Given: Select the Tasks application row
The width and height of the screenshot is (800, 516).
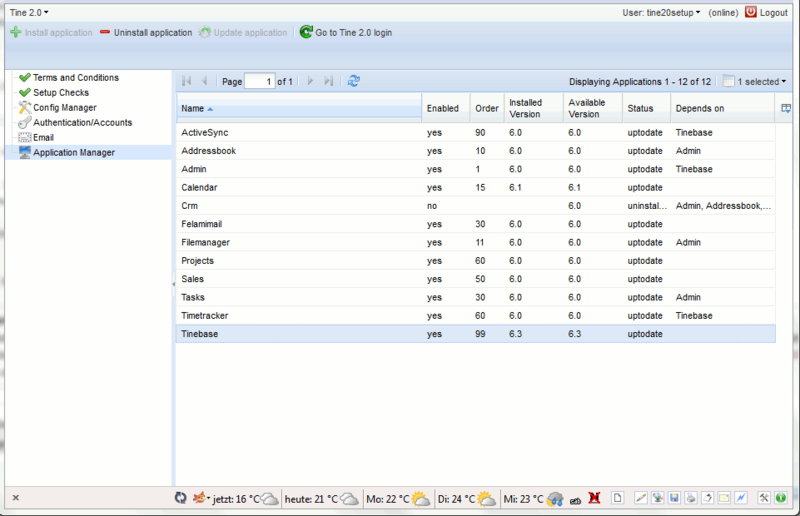Looking at the screenshot, I should pyautogui.click(x=476, y=297).
